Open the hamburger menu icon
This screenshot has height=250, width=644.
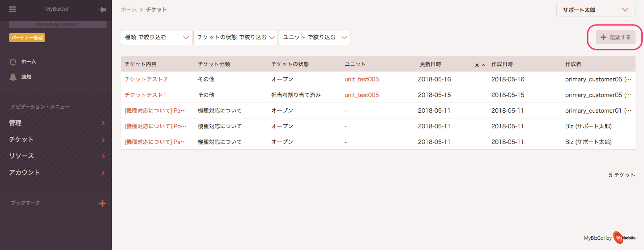coord(13,9)
